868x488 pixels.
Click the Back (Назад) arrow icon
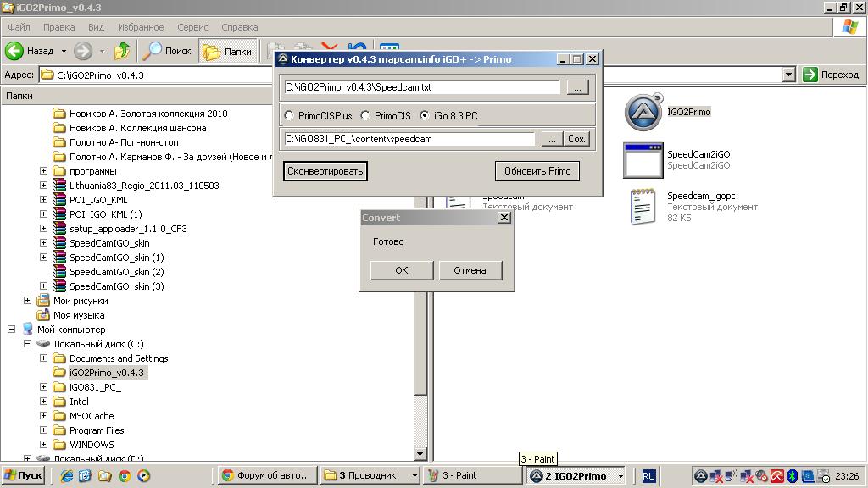point(14,51)
